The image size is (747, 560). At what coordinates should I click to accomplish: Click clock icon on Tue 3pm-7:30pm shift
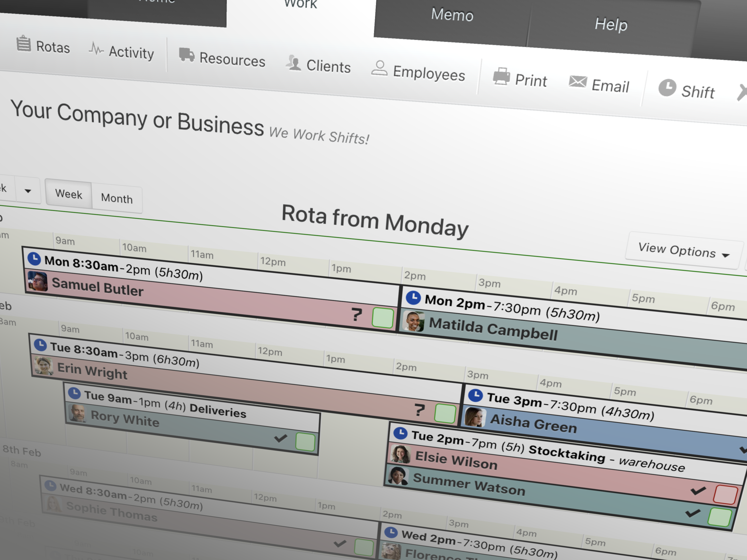point(475,395)
